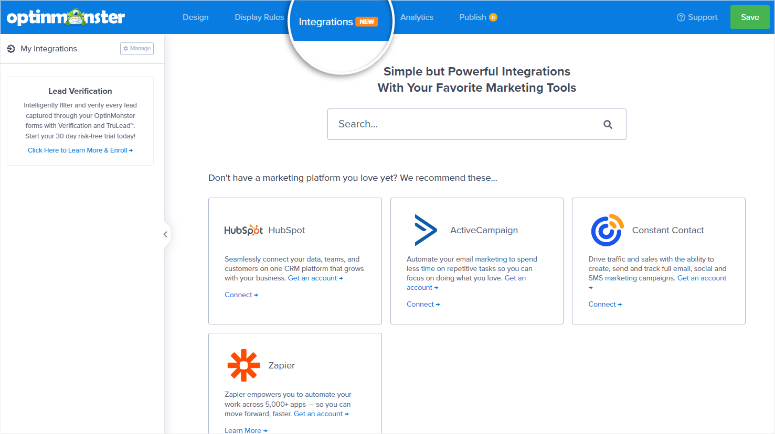This screenshot has height=434, width=775.
Task: Open the Design tab
Action: coord(195,17)
